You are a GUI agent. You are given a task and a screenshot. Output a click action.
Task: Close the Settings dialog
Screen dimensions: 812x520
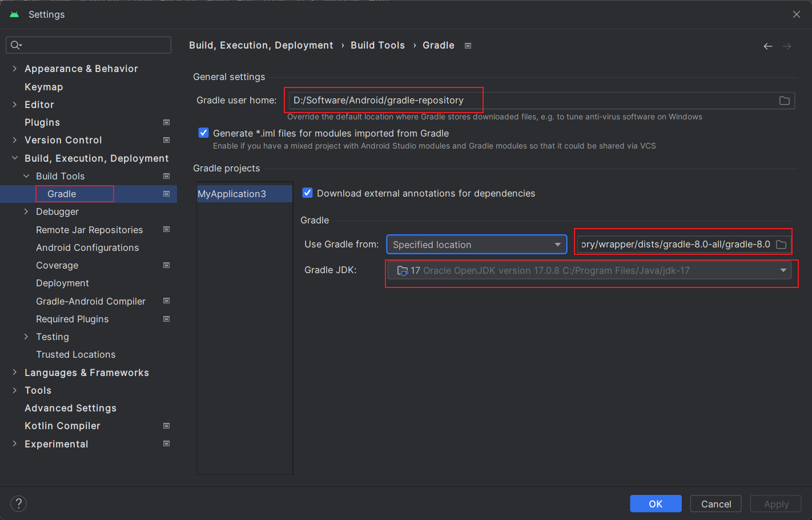pos(797,14)
